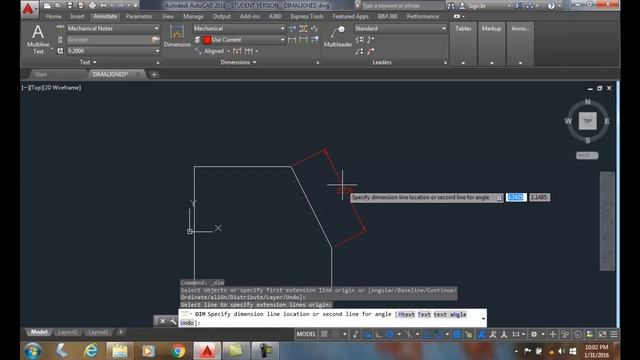This screenshot has width=640, height=360.
Task: Click the Open file icon in quick access toolbar
Action: coord(58,6)
